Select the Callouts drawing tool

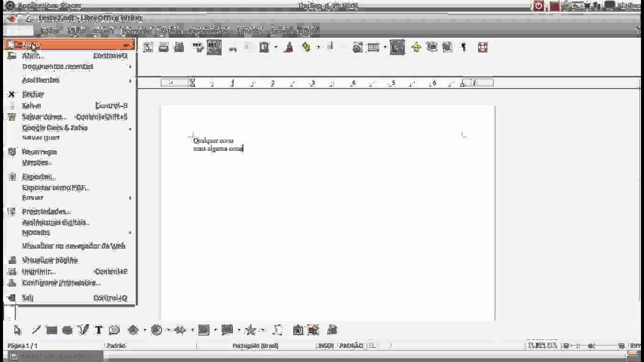tap(114, 330)
